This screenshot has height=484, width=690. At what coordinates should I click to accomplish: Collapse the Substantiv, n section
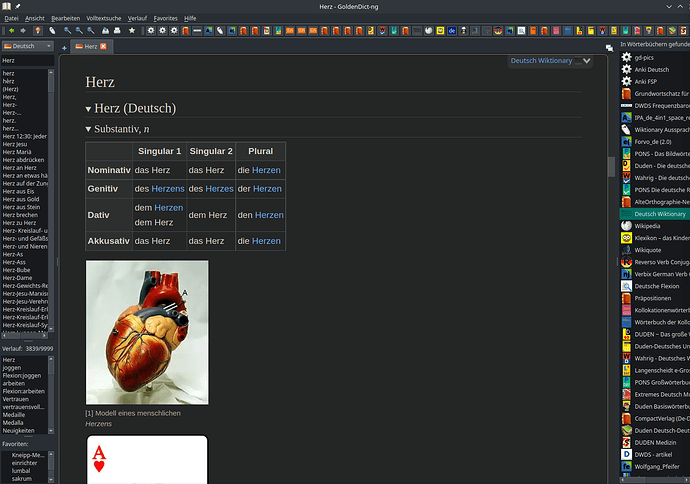pos(88,129)
